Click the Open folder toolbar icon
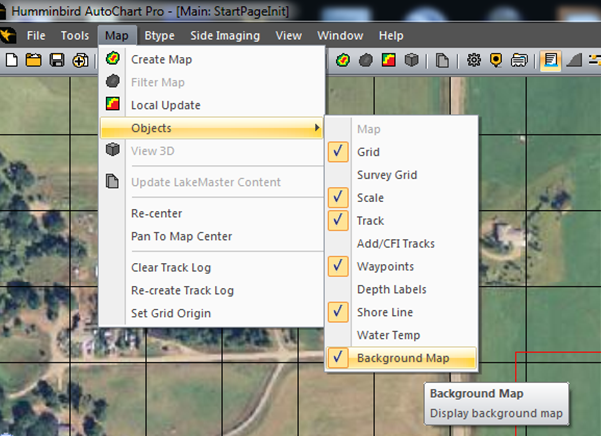 click(x=34, y=60)
